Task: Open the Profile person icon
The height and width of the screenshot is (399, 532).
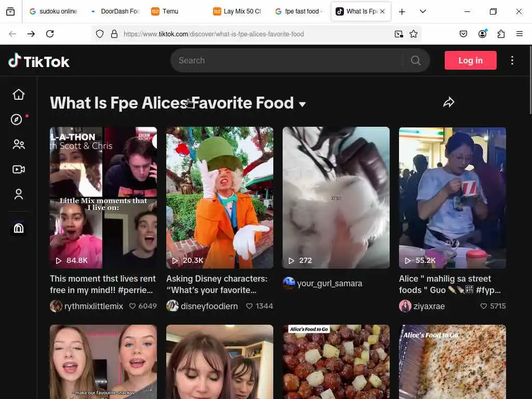Action: (19, 194)
